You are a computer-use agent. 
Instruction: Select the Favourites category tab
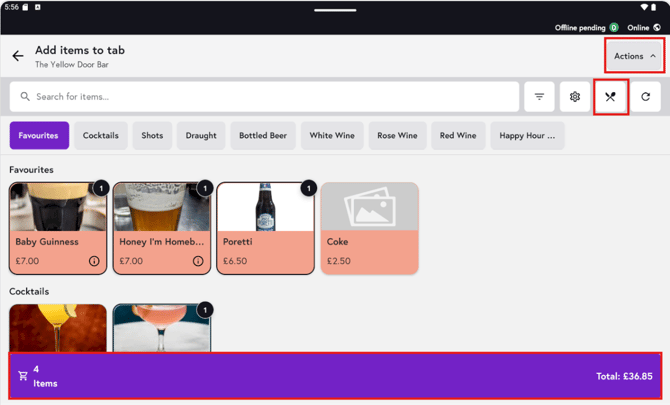38,136
